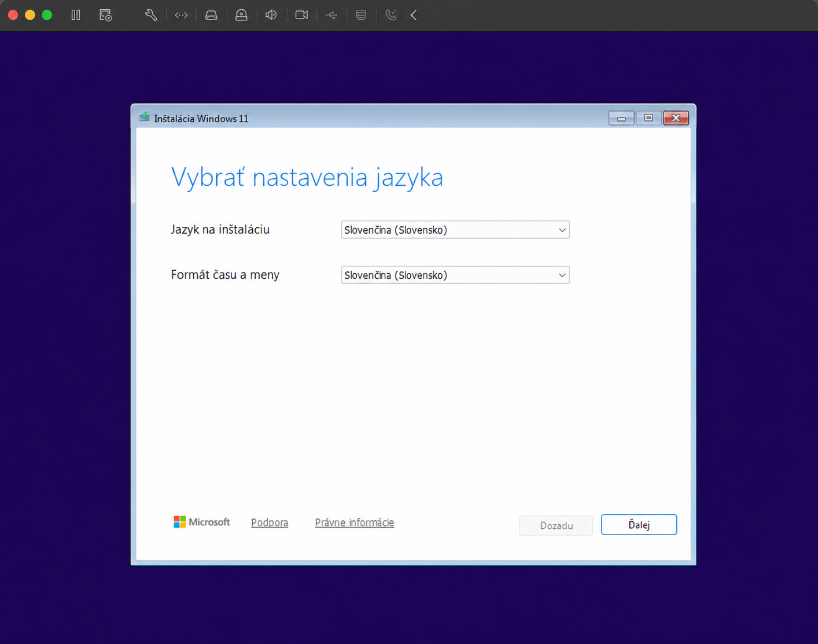Open the Podpora link

tap(270, 522)
